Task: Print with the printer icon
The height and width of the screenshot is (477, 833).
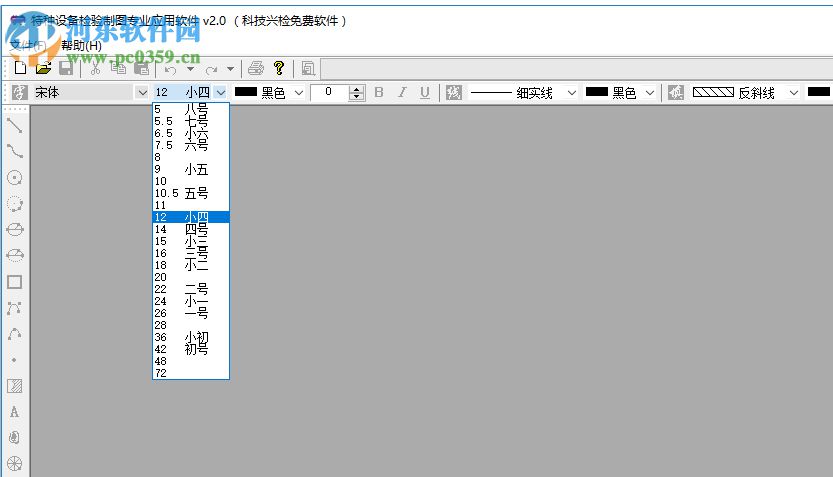Action: (x=256, y=68)
